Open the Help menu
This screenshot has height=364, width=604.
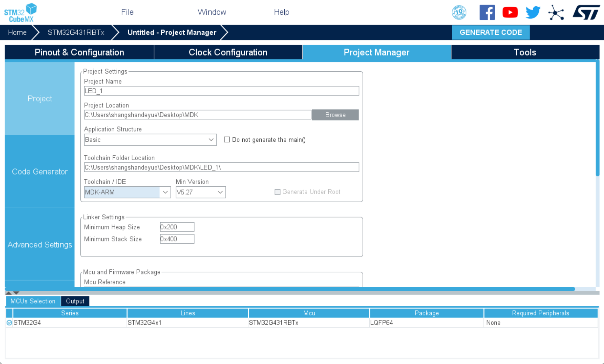click(x=281, y=12)
